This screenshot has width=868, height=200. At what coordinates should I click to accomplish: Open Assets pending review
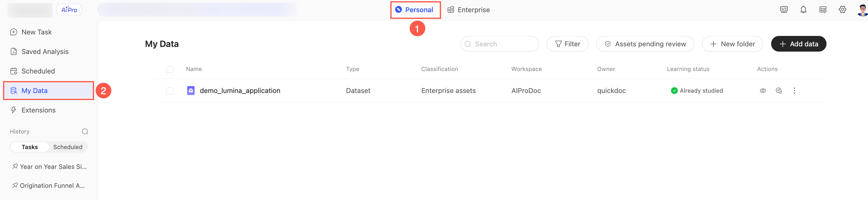(x=645, y=44)
